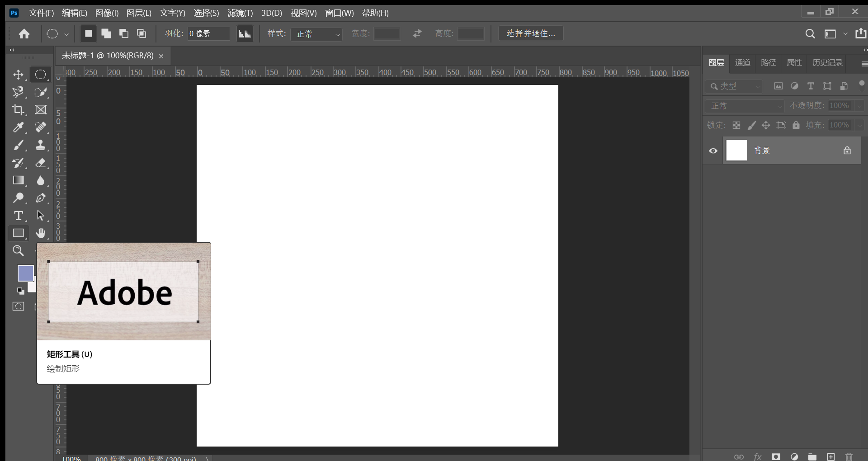This screenshot has height=461, width=868.
Task: Select the Eyedropper tool
Action: click(18, 127)
